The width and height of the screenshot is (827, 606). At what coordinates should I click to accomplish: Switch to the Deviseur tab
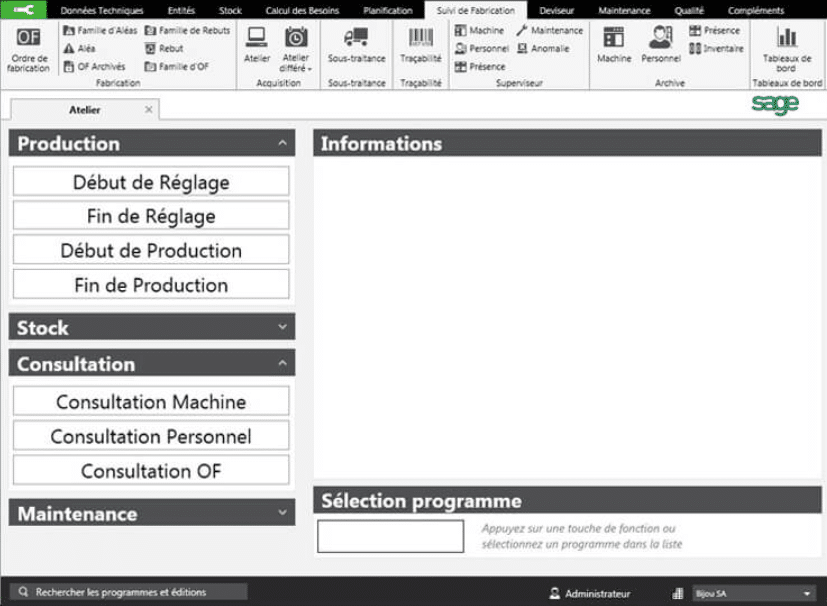(556, 10)
